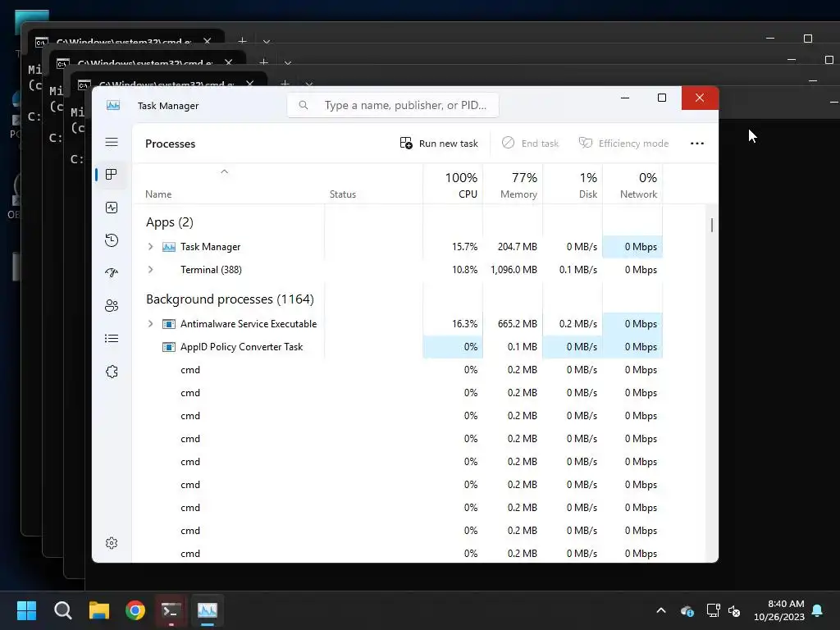Expand the Terminal (388) process row
This screenshot has height=630, width=840.
point(151,269)
